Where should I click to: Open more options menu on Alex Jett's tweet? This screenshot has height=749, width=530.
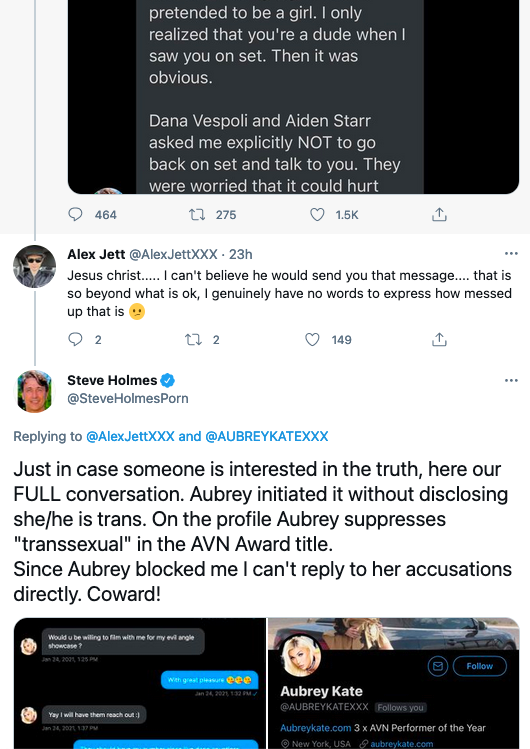tap(511, 253)
